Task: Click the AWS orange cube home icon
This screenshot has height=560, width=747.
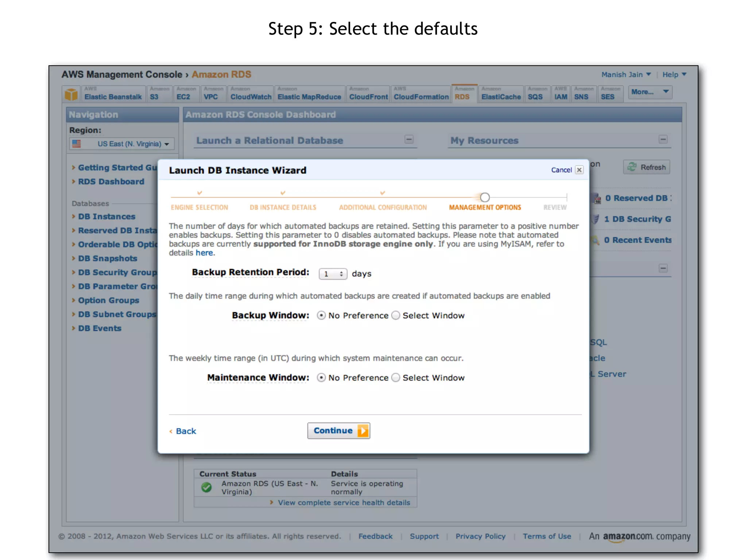Action: [x=71, y=94]
